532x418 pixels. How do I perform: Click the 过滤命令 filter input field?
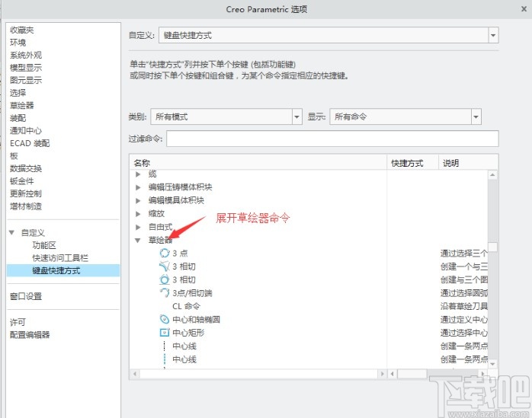point(332,139)
